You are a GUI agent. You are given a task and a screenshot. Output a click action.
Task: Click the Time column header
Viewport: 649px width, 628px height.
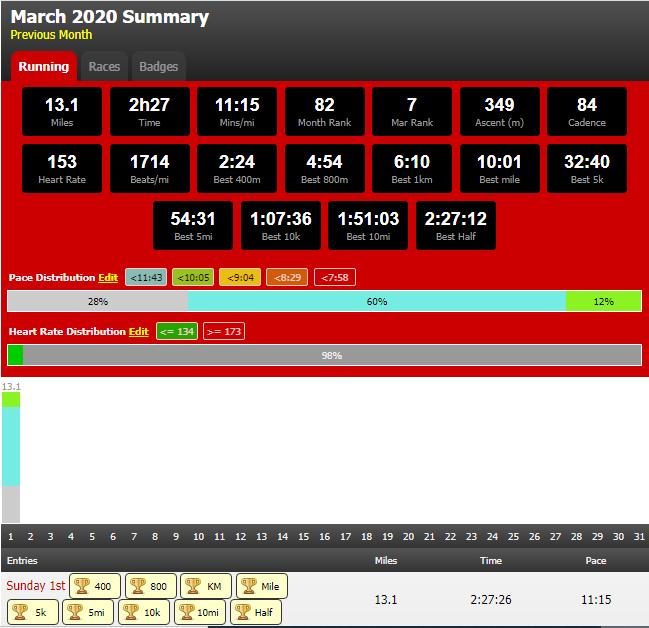point(491,561)
